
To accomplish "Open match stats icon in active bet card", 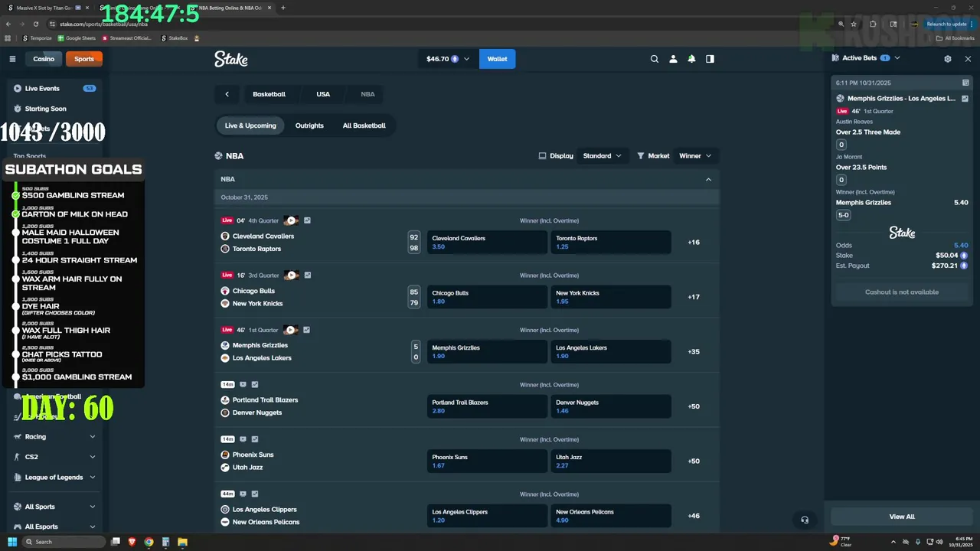I will point(965,99).
